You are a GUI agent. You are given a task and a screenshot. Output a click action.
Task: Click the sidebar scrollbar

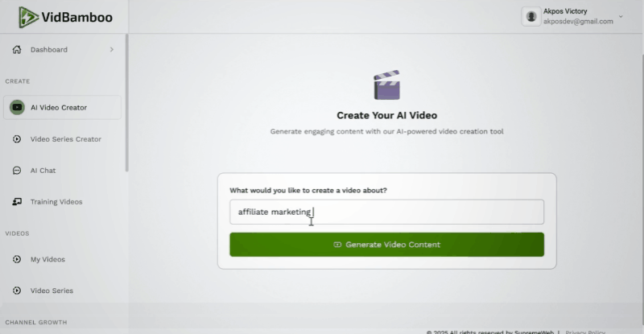pos(127,103)
